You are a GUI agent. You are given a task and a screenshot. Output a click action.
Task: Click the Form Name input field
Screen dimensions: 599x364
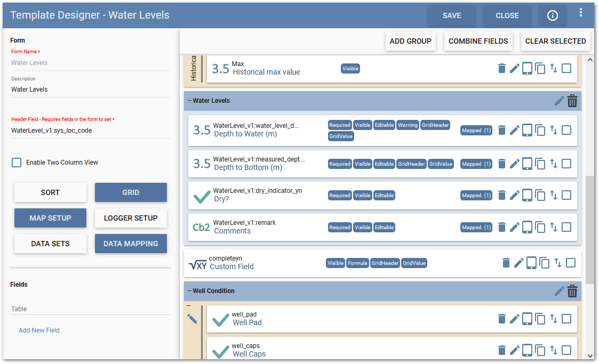90,63
